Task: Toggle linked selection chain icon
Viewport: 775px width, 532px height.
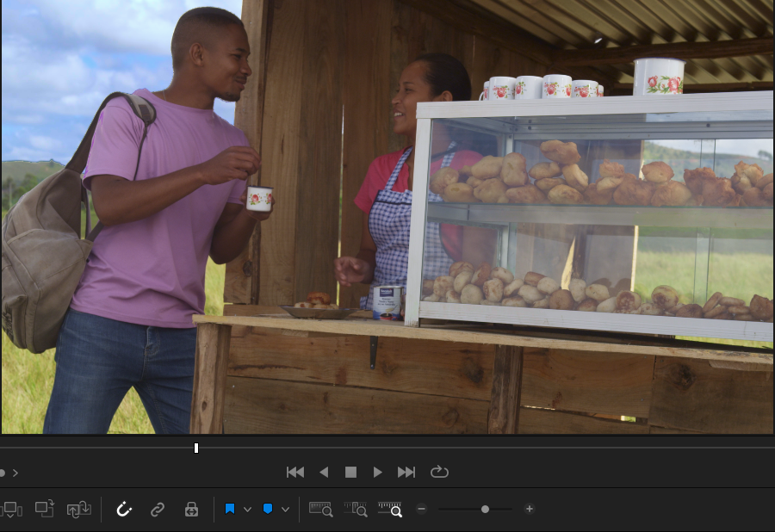Action: tap(158, 509)
